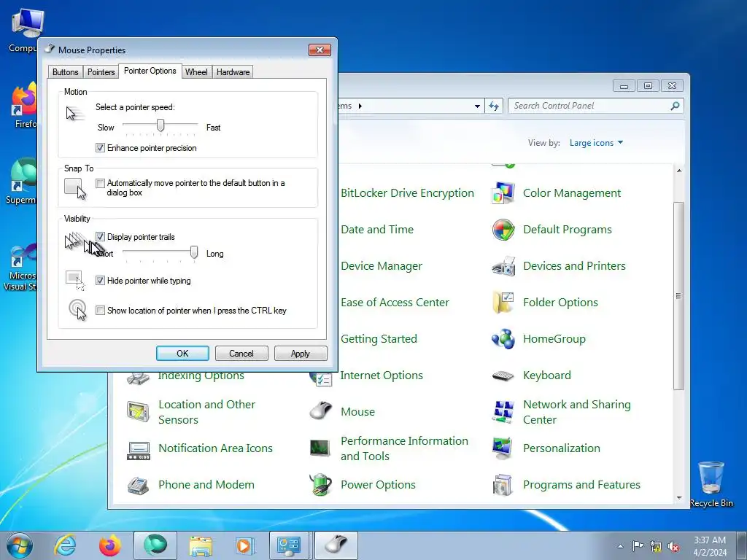Image resolution: width=747 pixels, height=560 pixels.
Task: Switch to the Buttons tab
Action: pyautogui.click(x=65, y=72)
